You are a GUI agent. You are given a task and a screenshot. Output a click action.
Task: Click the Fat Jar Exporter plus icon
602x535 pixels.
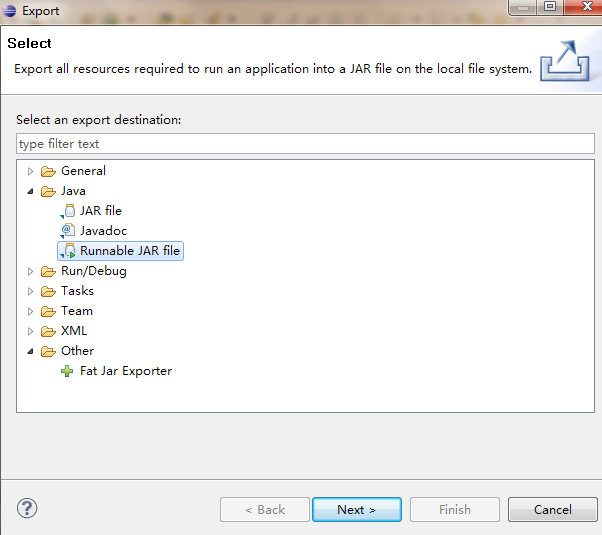(68, 371)
